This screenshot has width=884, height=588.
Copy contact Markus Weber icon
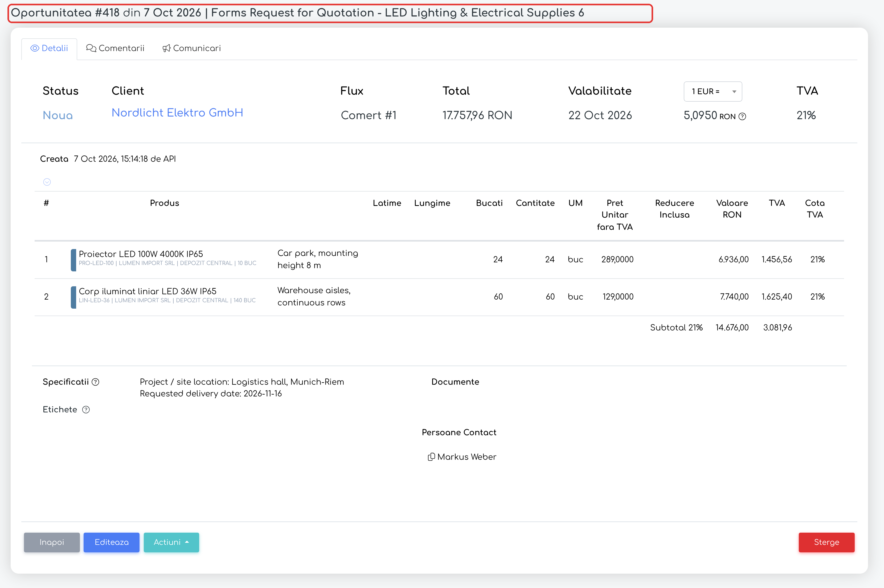tap(431, 457)
